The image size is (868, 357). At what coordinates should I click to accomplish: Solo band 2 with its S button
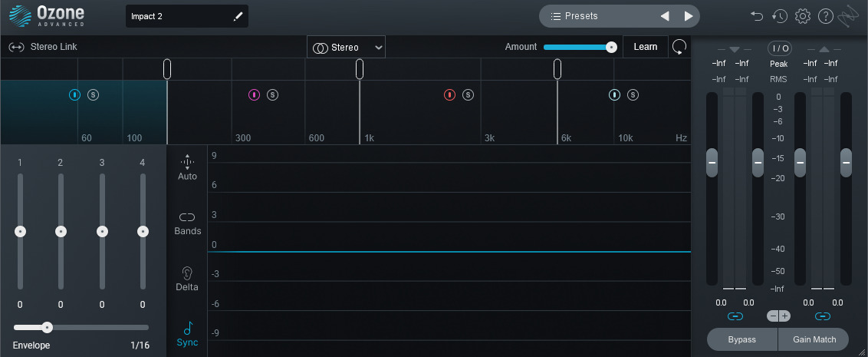[272, 94]
